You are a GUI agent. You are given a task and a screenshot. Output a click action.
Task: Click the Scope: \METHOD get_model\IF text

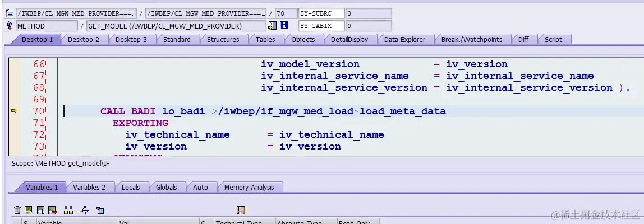coord(61,164)
